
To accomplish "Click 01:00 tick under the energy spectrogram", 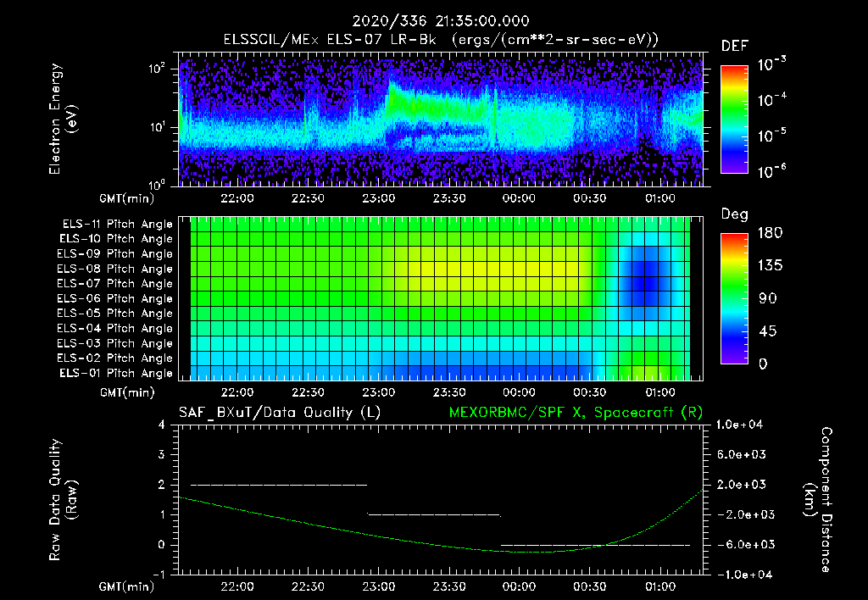I will [659, 198].
